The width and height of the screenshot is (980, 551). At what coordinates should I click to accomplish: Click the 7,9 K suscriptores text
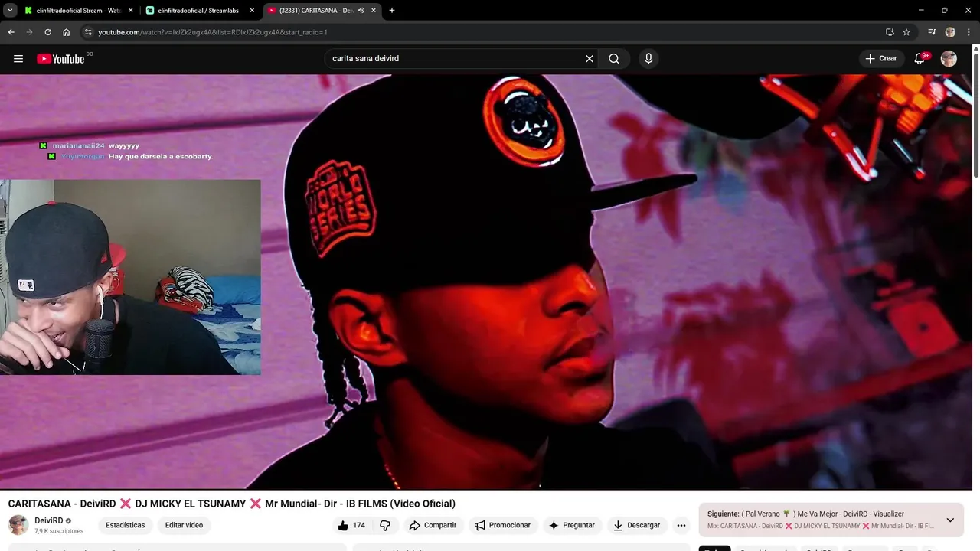click(x=59, y=531)
